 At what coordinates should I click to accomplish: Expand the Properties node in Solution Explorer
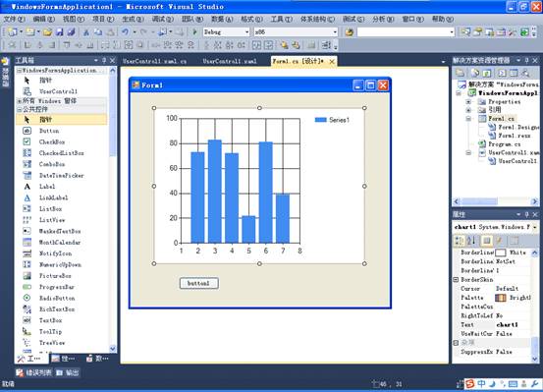[x=468, y=101]
